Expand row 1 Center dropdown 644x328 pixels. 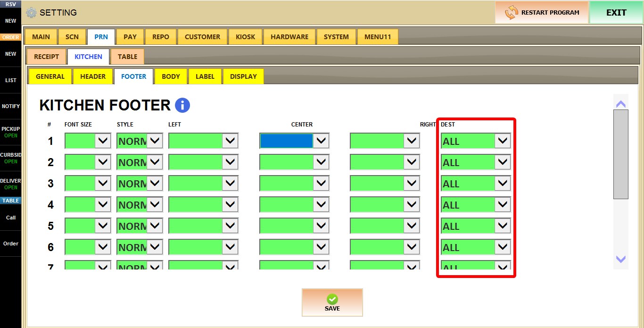[x=321, y=141]
